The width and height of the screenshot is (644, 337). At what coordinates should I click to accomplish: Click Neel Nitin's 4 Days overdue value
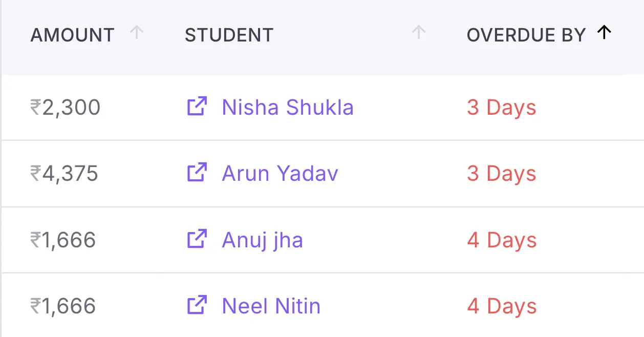(502, 306)
